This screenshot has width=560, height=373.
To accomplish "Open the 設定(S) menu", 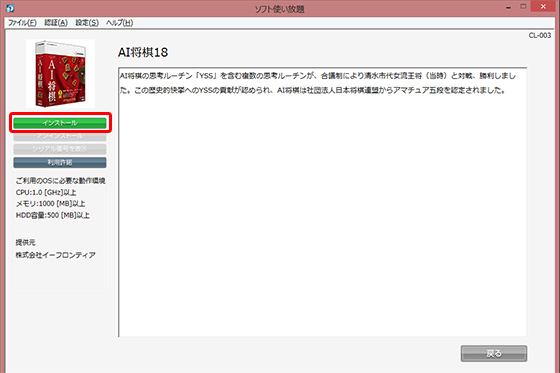I will [87, 23].
